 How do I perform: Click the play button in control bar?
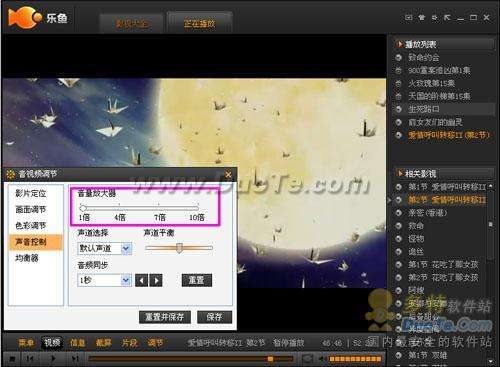click(x=53, y=359)
